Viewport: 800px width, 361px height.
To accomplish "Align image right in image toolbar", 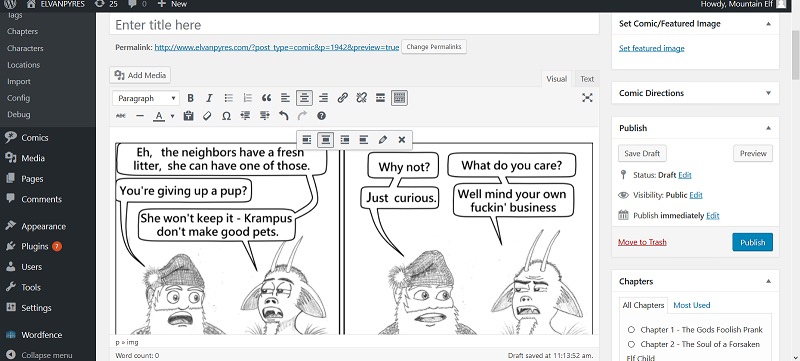I will pyautogui.click(x=345, y=140).
